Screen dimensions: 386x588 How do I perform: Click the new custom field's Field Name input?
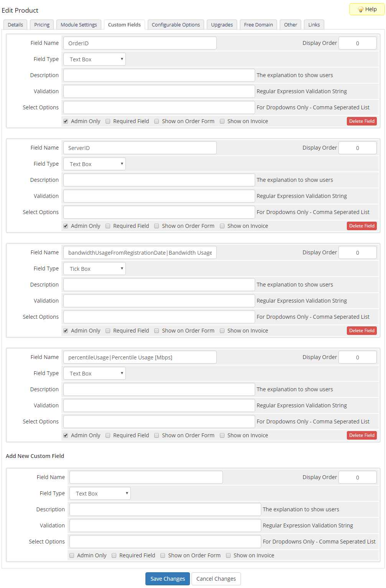pyautogui.click(x=146, y=477)
